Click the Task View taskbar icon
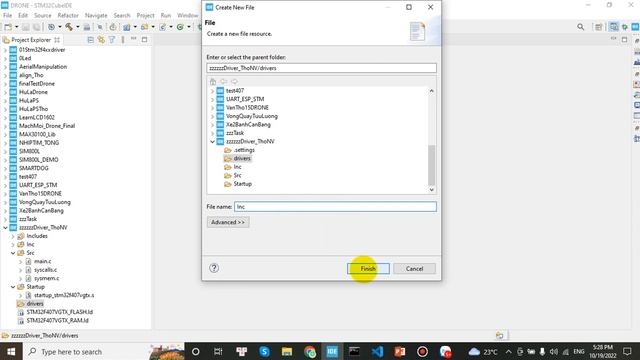This screenshot has width=640, height=360. point(218,351)
